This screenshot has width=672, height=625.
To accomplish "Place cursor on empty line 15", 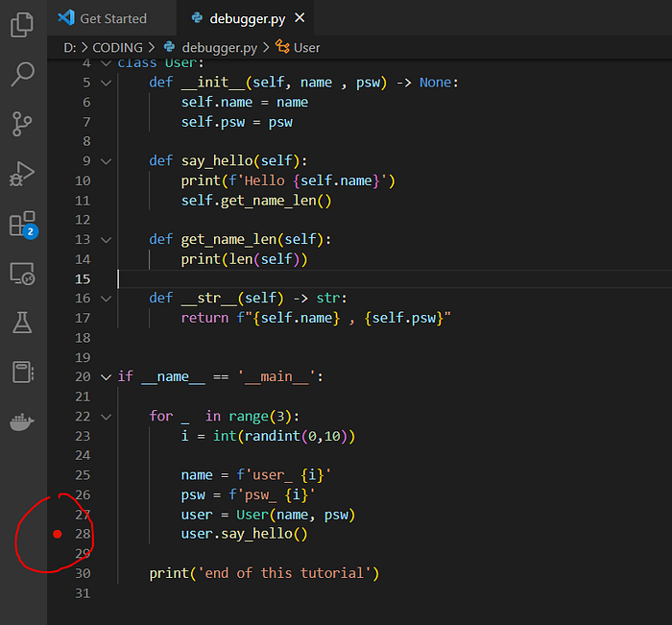I will coord(395,279).
